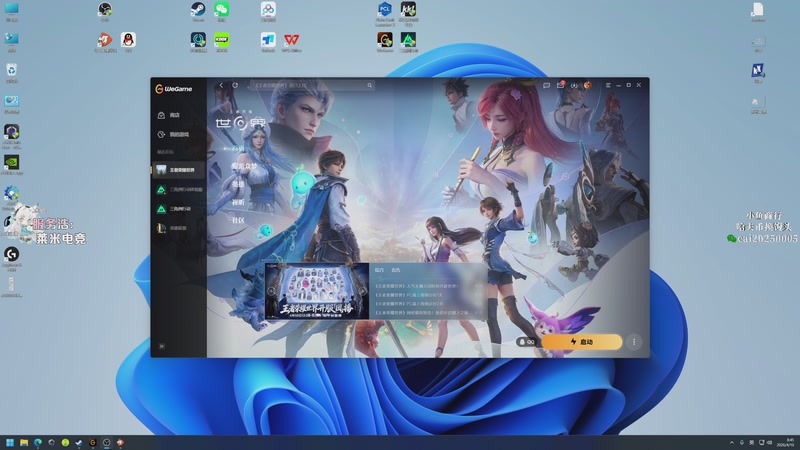Open Microsoft Edge from taskbar

click(38, 442)
